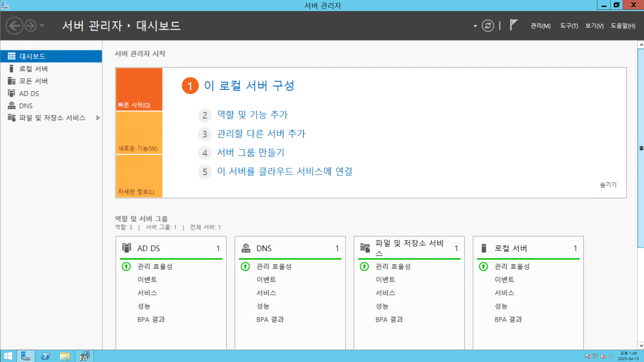The width and height of the screenshot is (644, 362).
Task: Open dropdown arrow left of refresh icon
Action: coord(475,26)
